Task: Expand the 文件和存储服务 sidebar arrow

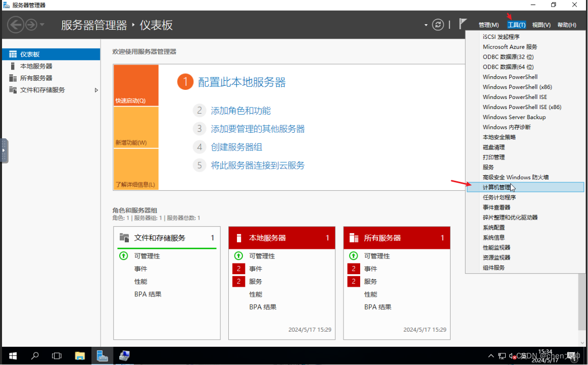Action: [96, 90]
